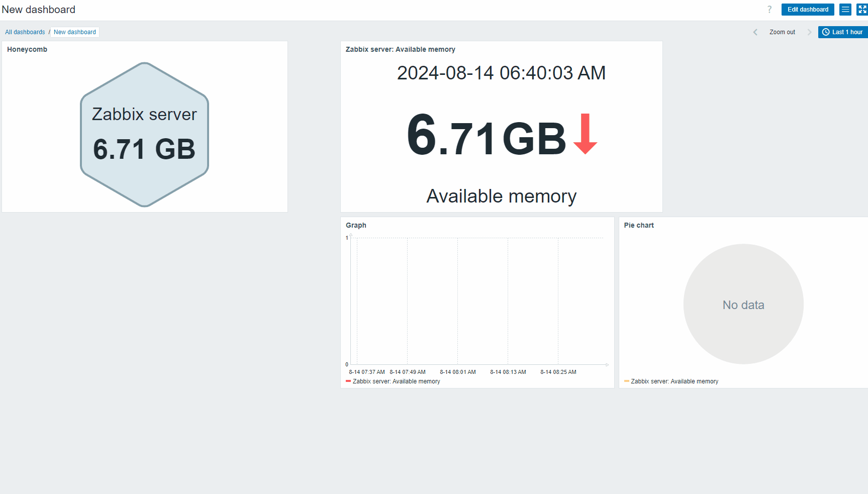
Task: Click the Pie chart legend item label
Action: [674, 381]
